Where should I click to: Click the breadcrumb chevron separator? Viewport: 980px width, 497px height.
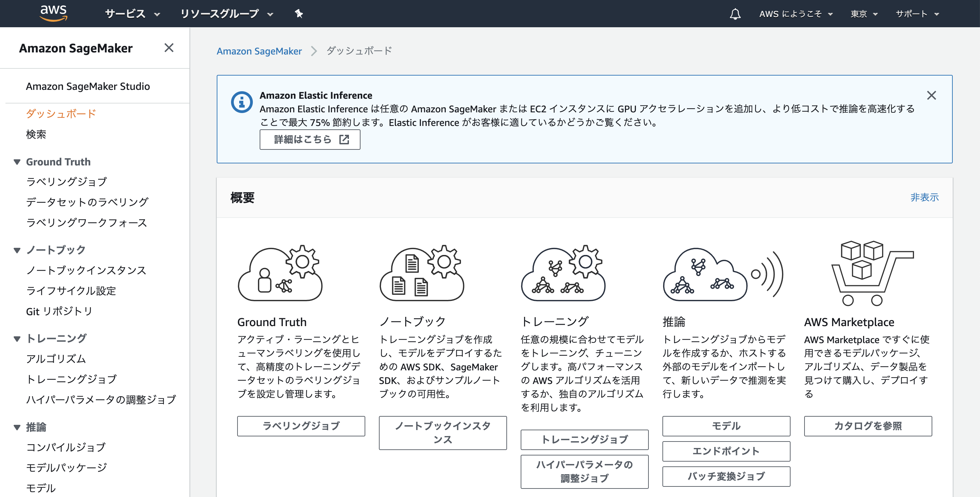click(314, 51)
